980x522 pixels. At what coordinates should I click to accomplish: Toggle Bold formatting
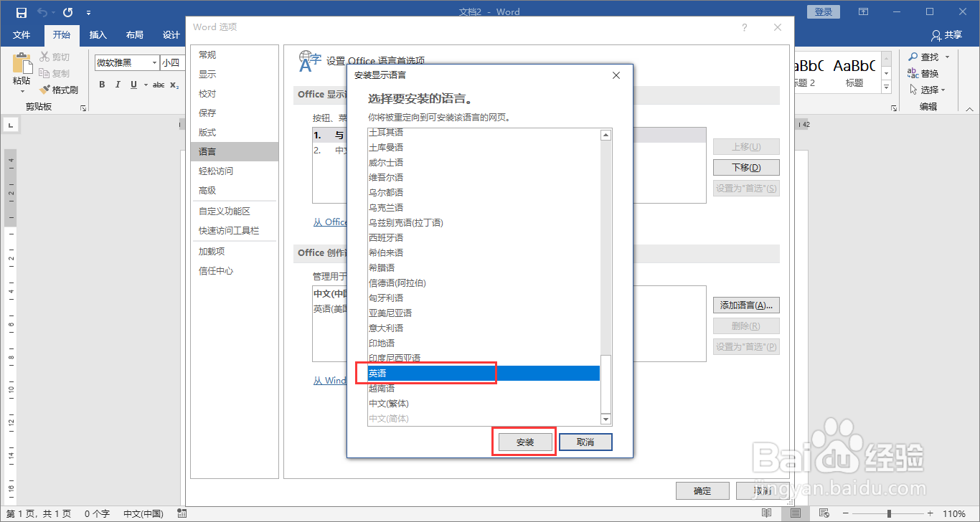[102, 85]
